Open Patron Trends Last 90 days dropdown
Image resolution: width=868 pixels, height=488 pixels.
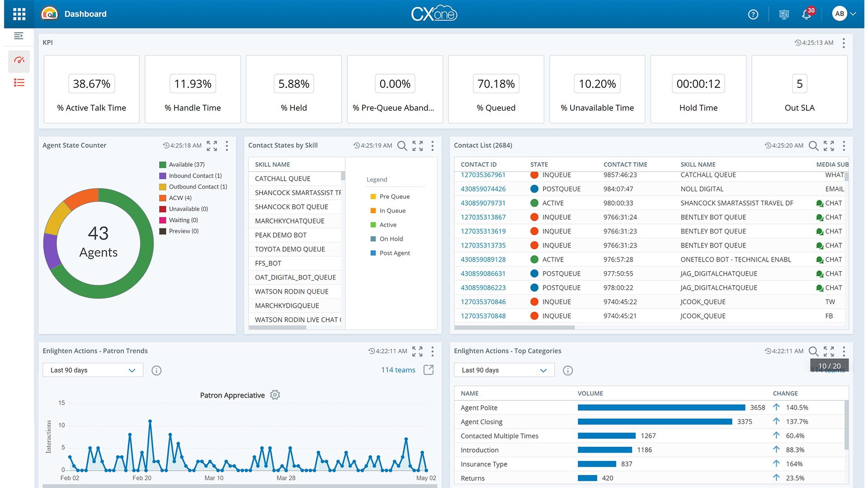click(93, 370)
